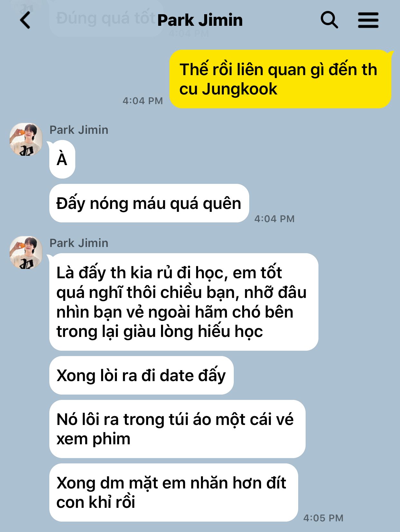Tap the 'Xong dm mặt em nhăn' bubble
The image size is (400, 532).
(x=174, y=492)
